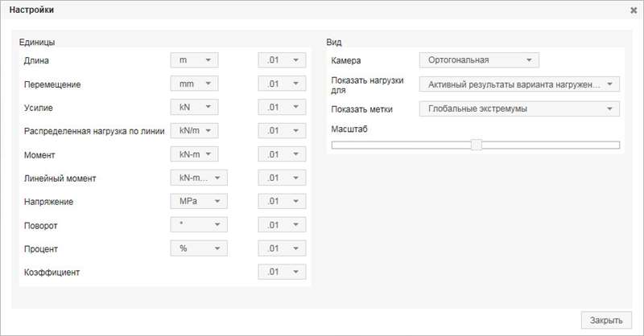This screenshot has height=336, width=644.
Task: Open Показать метки dropdown showing Глобальные экстремумы
Action: 519,109
